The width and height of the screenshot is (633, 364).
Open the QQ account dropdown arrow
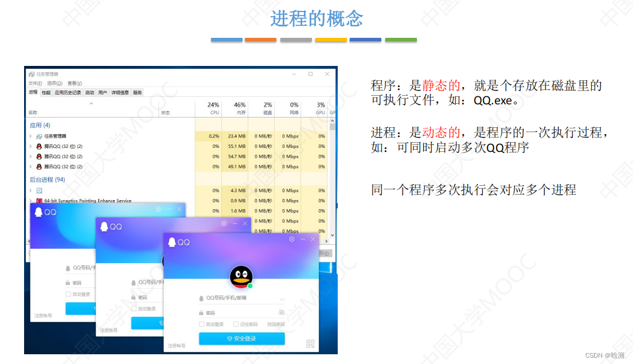point(282,299)
